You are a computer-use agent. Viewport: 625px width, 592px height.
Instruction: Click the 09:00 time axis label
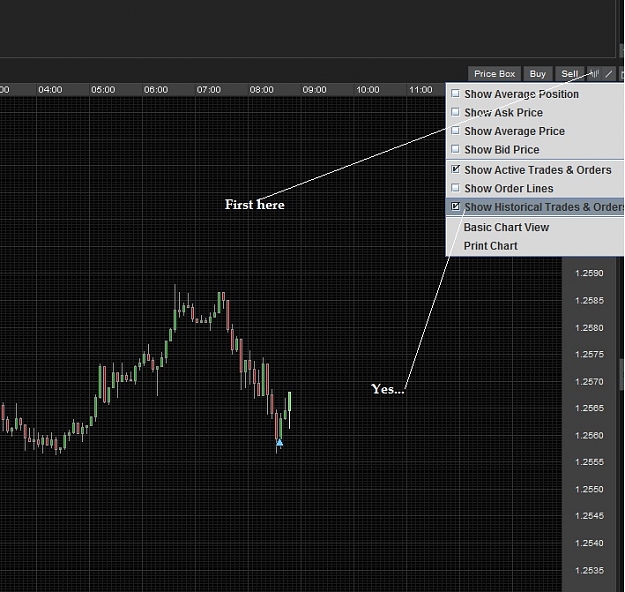314,90
